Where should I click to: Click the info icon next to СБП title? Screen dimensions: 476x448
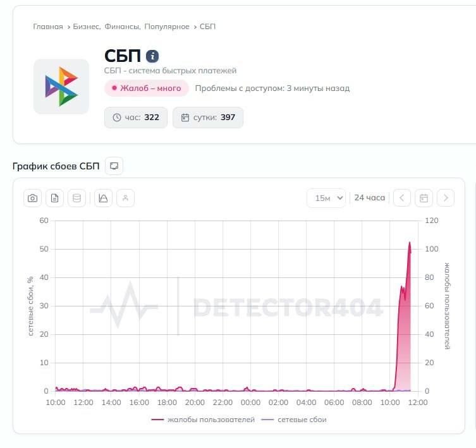[x=152, y=56]
